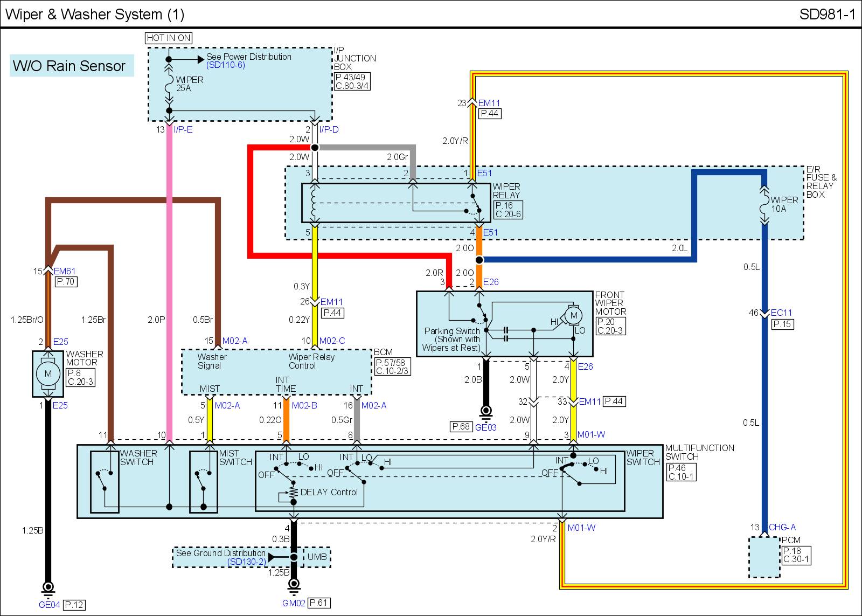This screenshot has width=862, height=616.
Task: Click the See Ground Distribution text
Action: pos(221,553)
